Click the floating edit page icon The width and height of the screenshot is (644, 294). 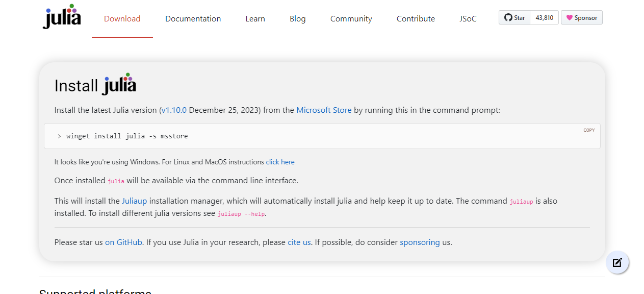(617, 263)
